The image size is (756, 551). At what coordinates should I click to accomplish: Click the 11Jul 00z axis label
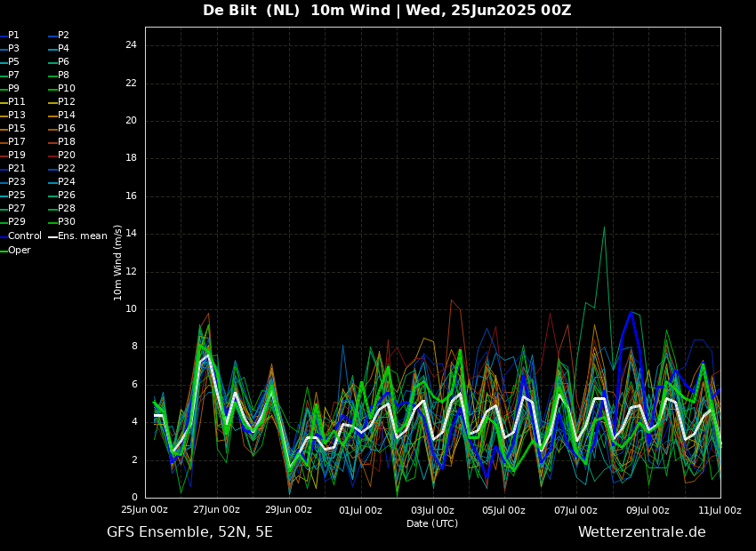(x=720, y=510)
